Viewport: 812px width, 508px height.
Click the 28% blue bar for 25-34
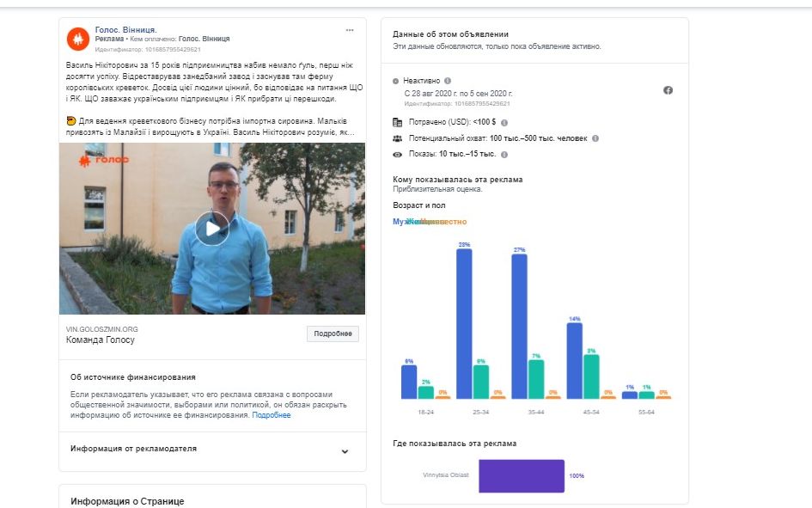464,323
